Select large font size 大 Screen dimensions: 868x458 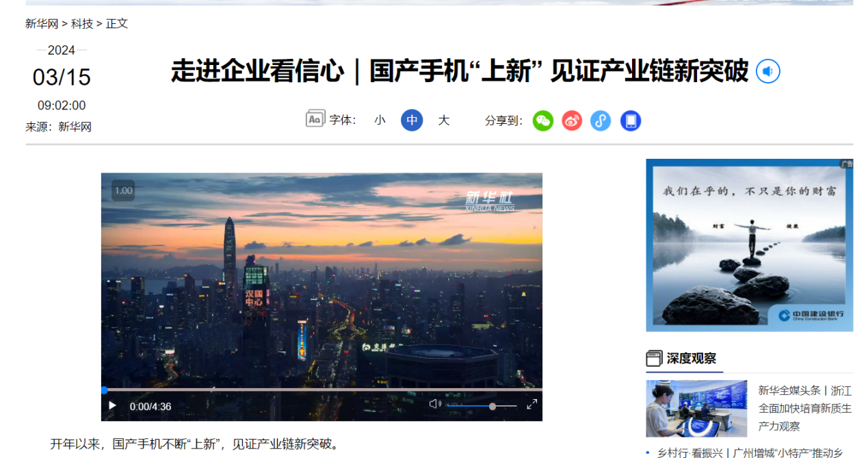[444, 120]
